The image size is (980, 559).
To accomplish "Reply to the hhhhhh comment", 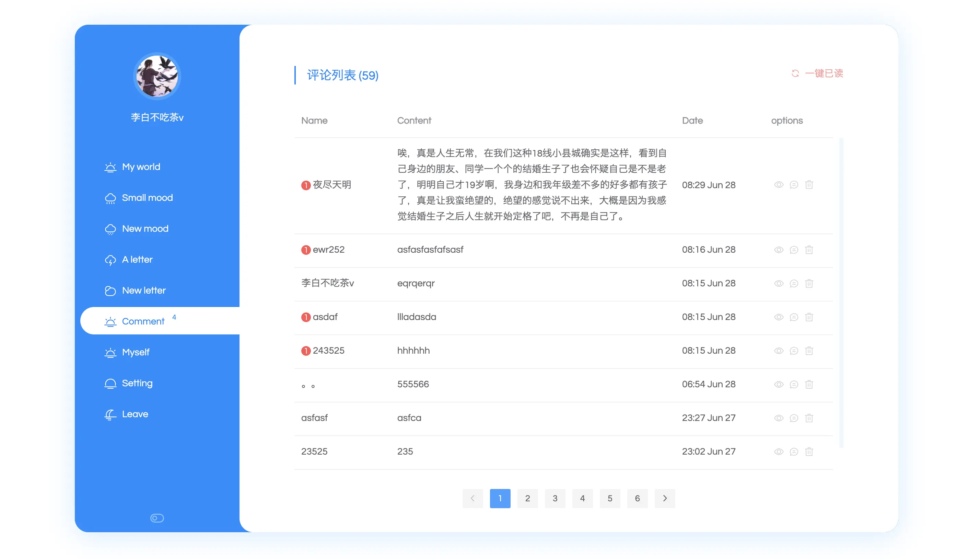I will coord(794,351).
